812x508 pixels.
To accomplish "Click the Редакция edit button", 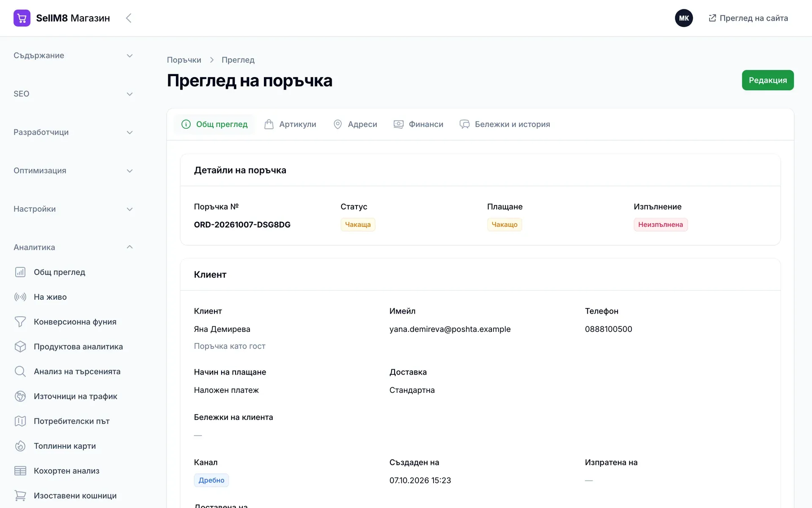I will point(768,80).
